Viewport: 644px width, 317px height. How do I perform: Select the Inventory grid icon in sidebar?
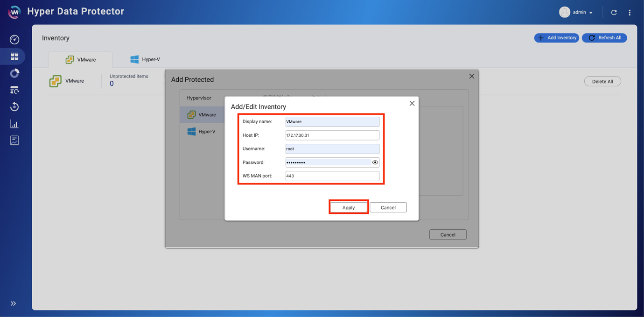(x=14, y=56)
